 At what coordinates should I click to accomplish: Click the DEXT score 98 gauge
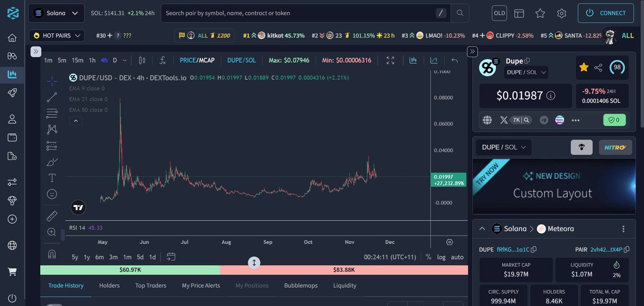coord(617,68)
